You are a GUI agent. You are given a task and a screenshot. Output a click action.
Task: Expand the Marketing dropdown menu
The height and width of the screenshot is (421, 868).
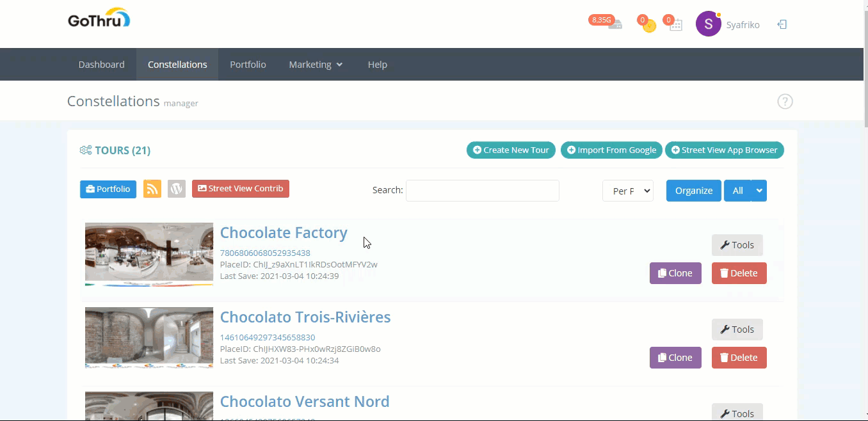[x=316, y=65]
